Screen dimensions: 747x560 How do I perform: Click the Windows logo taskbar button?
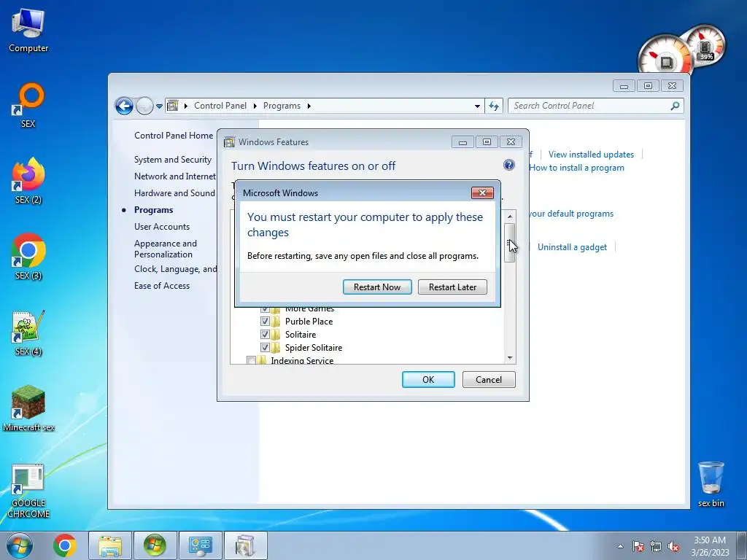coord(155,545)
